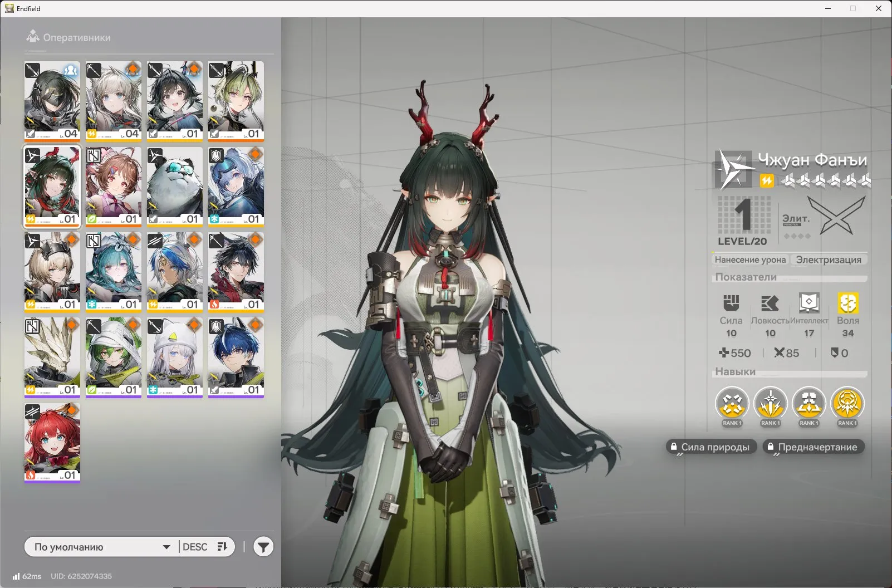Click the Электризация tag

[829, 259]
